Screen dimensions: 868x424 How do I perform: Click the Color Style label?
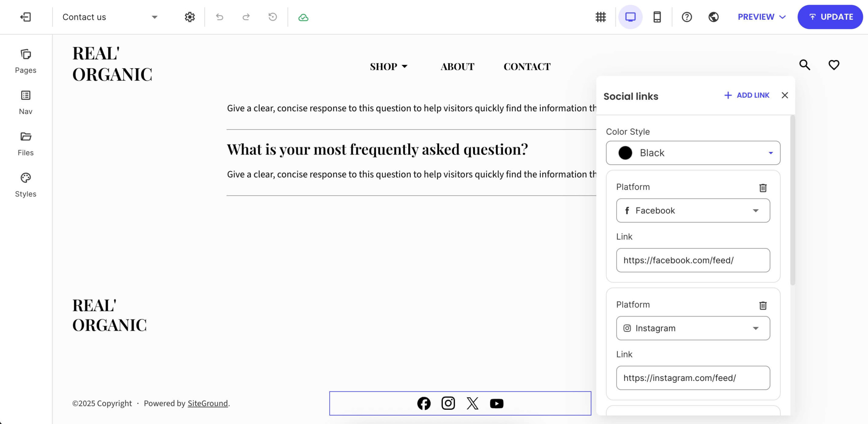pyautogui.click(x=628, y=132)
